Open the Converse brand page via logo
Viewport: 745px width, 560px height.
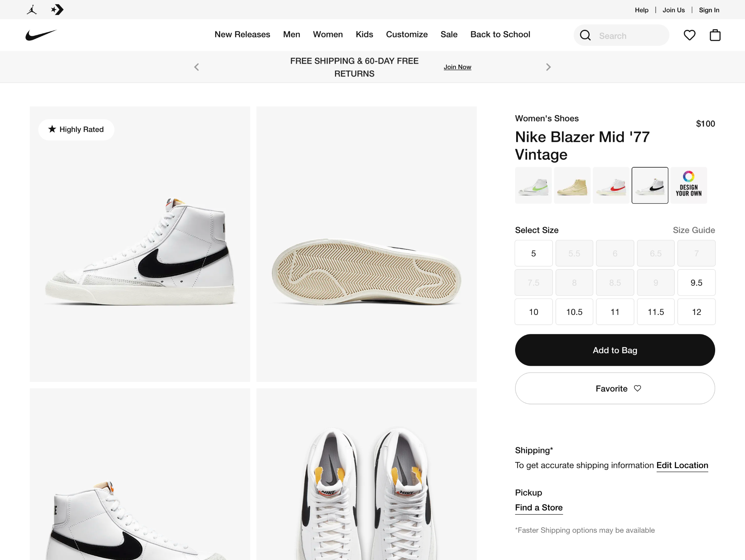57,9
